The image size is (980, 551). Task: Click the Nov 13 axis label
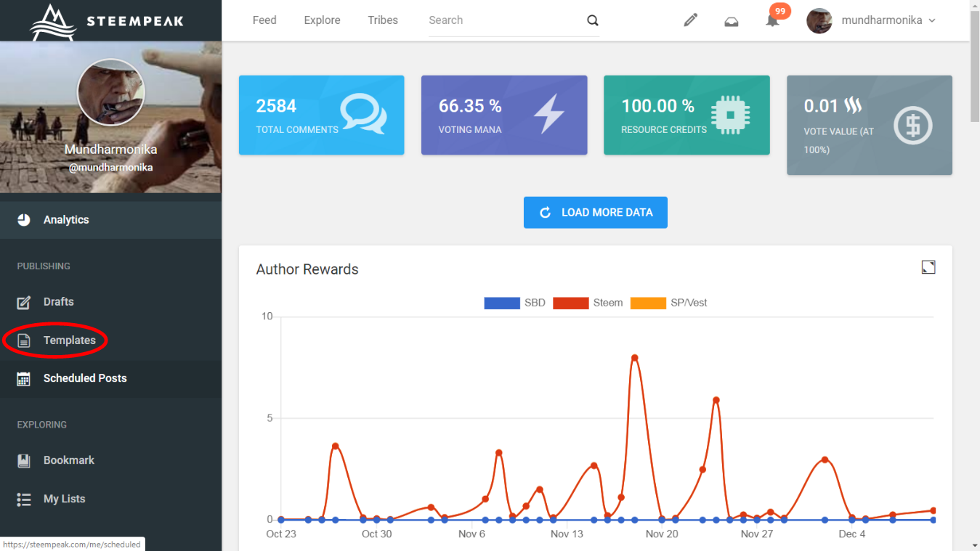point(567,534)
